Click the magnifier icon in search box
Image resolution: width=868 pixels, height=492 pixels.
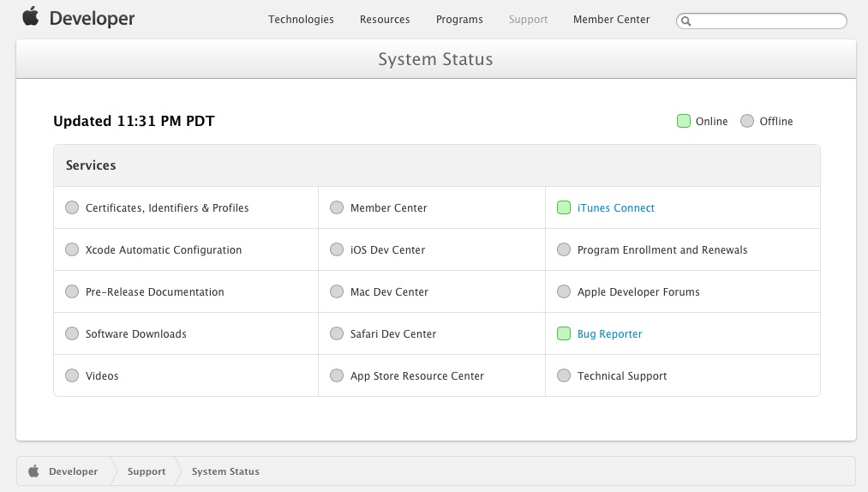(685, 21)
